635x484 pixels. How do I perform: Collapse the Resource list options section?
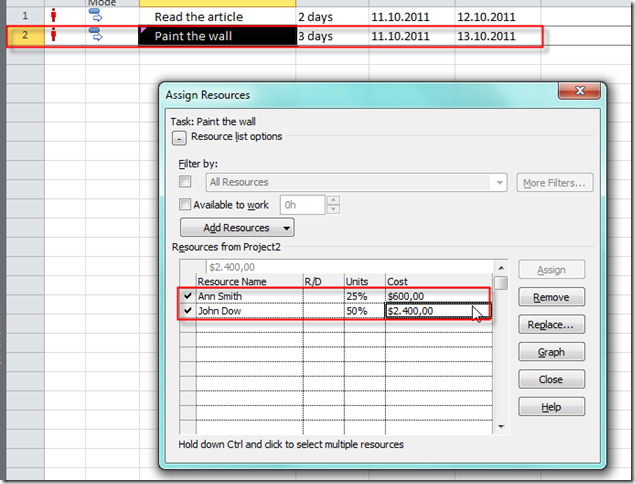[179, 137]
